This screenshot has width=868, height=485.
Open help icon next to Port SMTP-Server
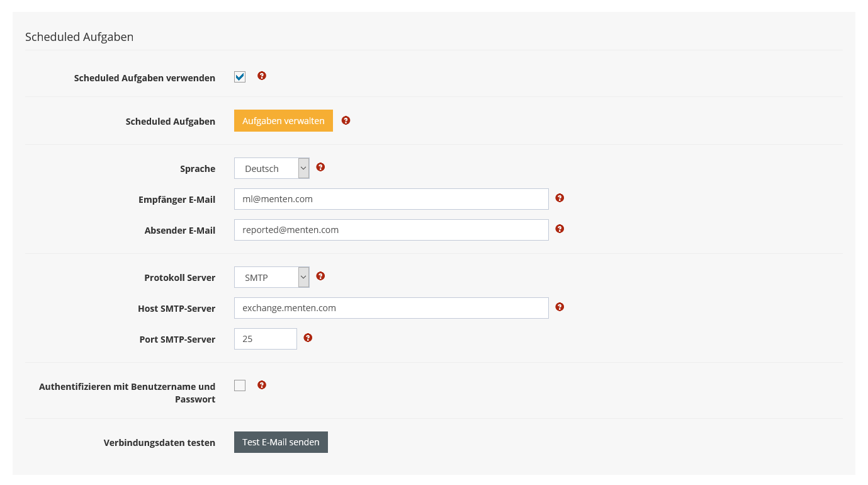click(x=308, y=338)
